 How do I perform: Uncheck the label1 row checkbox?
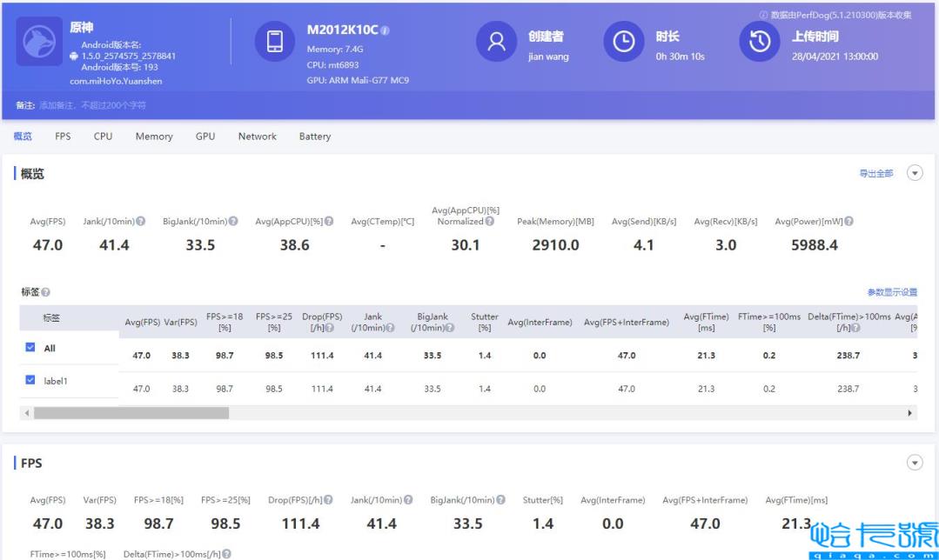[x=30, y=380]
